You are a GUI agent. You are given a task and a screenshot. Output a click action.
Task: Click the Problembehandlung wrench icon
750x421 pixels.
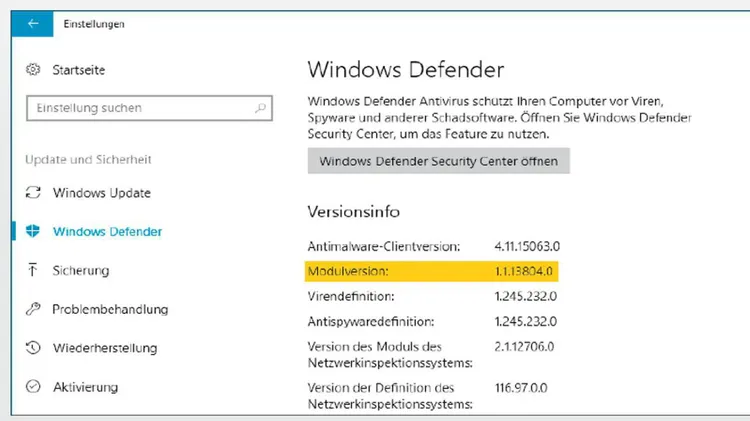click(33, 309)
